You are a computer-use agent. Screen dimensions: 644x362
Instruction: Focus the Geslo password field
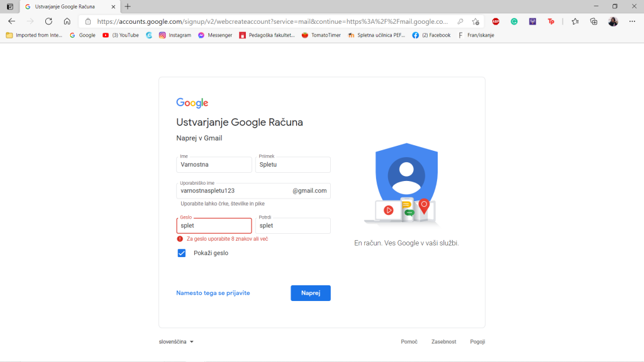[x=214, y=226]
